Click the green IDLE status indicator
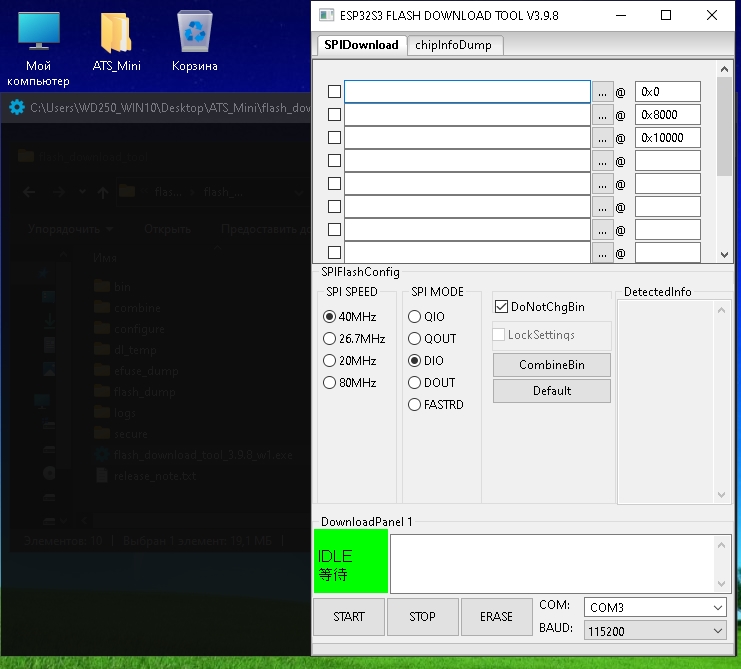Image resolution: width=741 pixels, height=669 pixels. tap(351, 561)
